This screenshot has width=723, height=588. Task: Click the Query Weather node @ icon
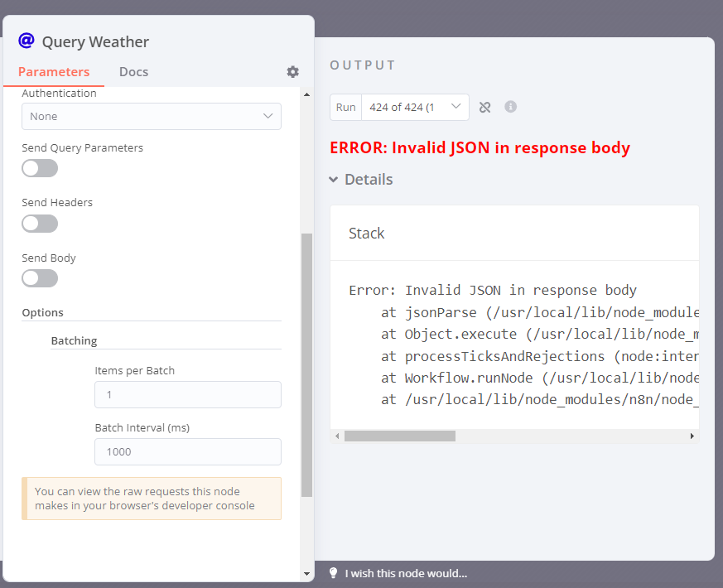pyautogui.click(x=27, y=41)
